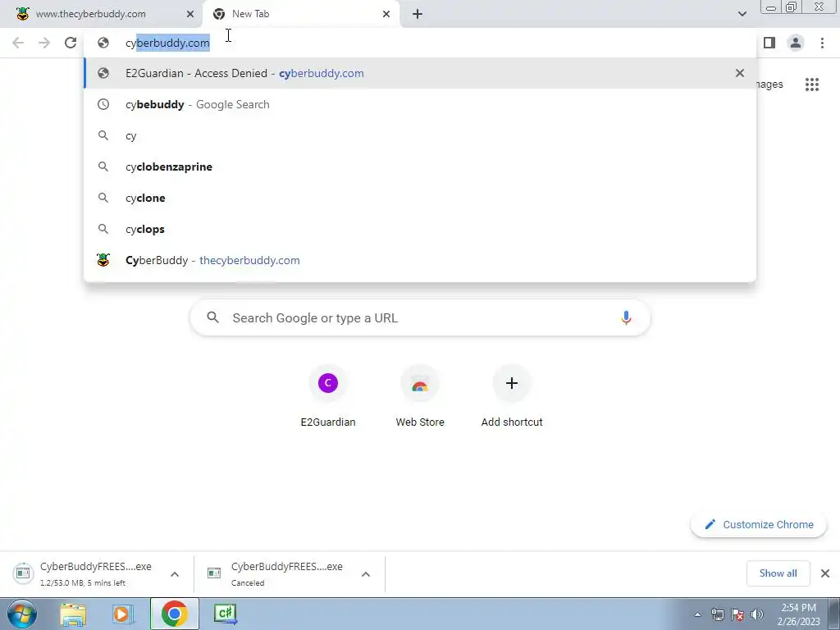Open the network tray icon
The width and height of the screenshot is (840, 630).
point(717,614)
